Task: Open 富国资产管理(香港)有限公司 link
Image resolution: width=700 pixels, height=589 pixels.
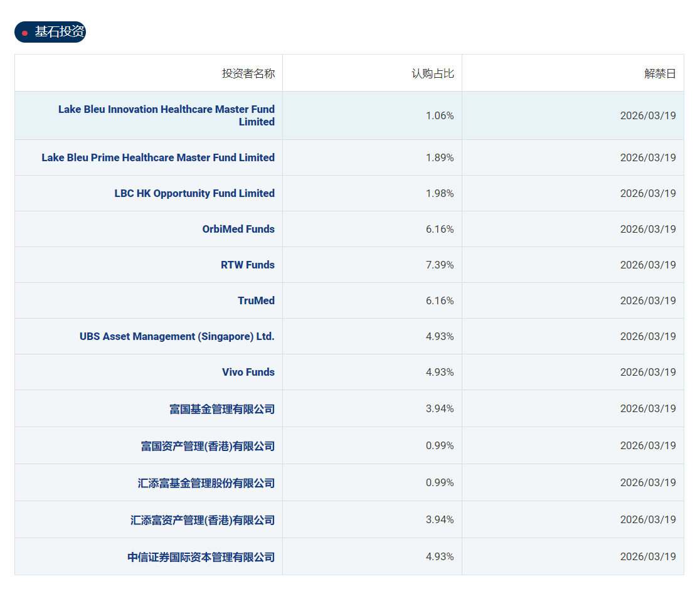Action: pos(208,446)
